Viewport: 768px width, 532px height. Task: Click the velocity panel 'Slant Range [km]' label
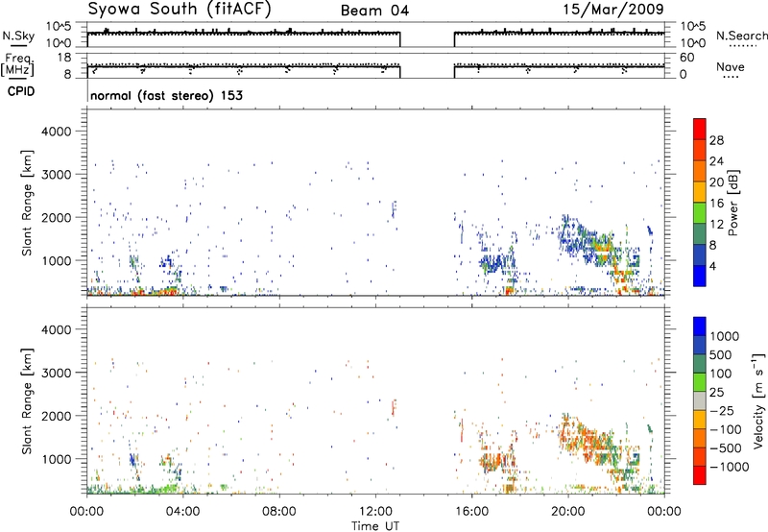27,400
